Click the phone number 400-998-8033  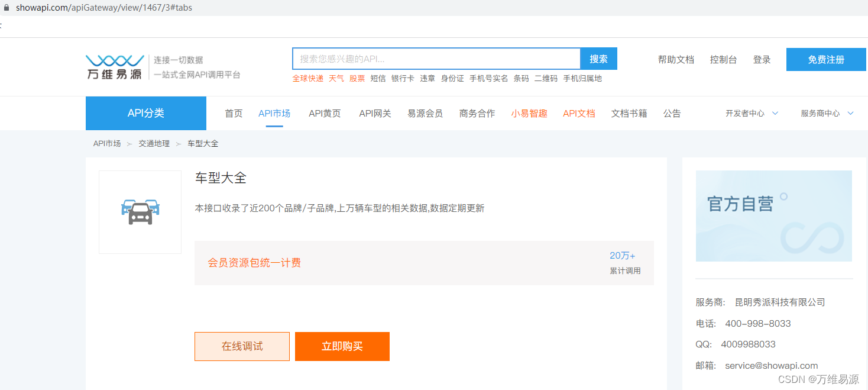pyautogui.click(x=758, y=323)
